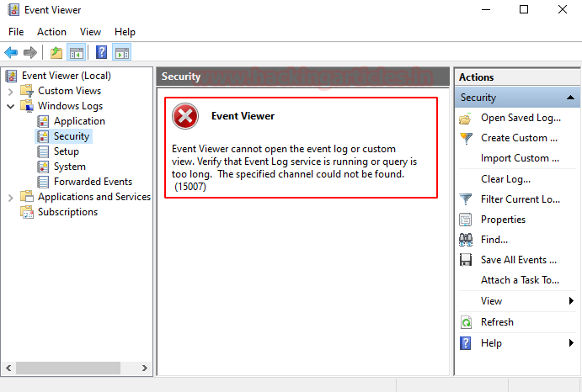Select the Forwarded Events log
This screenshot has height=392, width=582.
[93, 182]
